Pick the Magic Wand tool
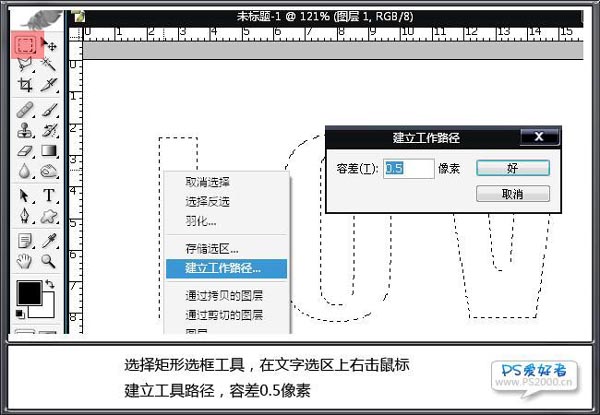 [49, 65]
